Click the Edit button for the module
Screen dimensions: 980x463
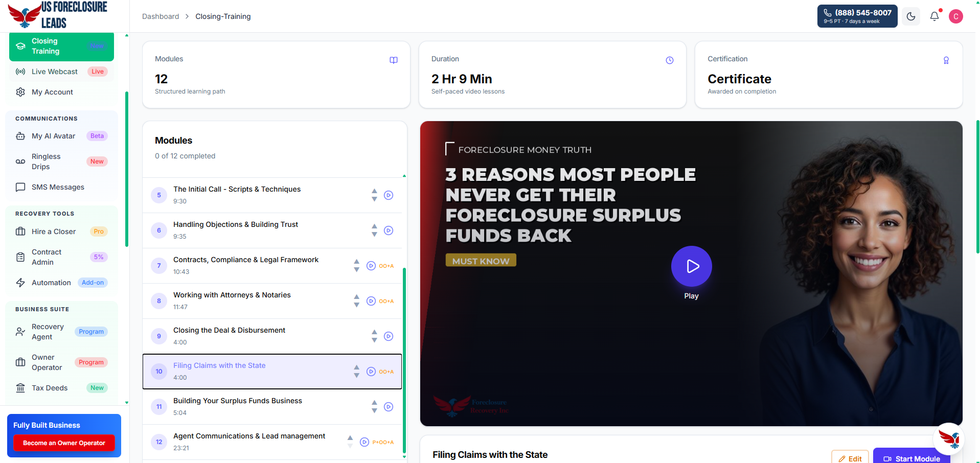pyautogui.click(x=850, y=458)
